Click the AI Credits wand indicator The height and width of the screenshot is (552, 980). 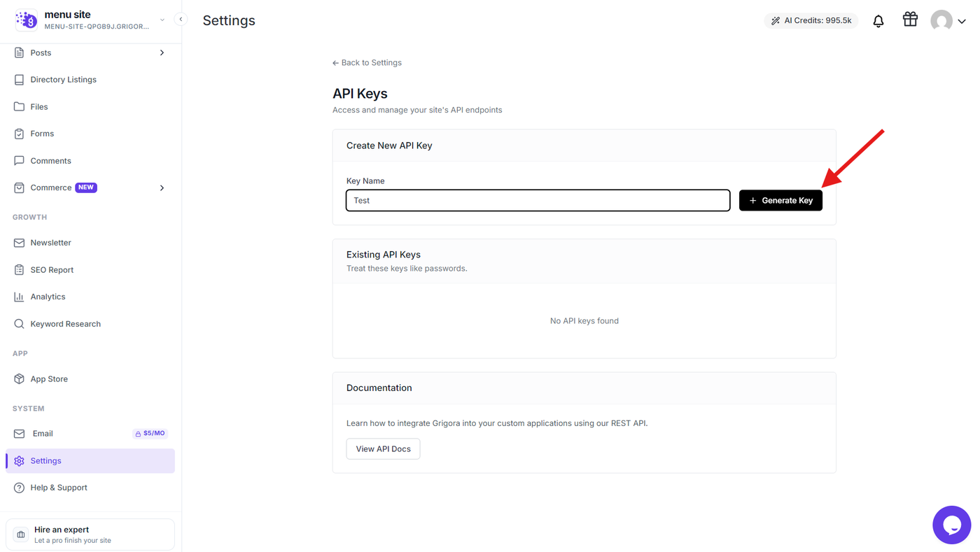811,21
